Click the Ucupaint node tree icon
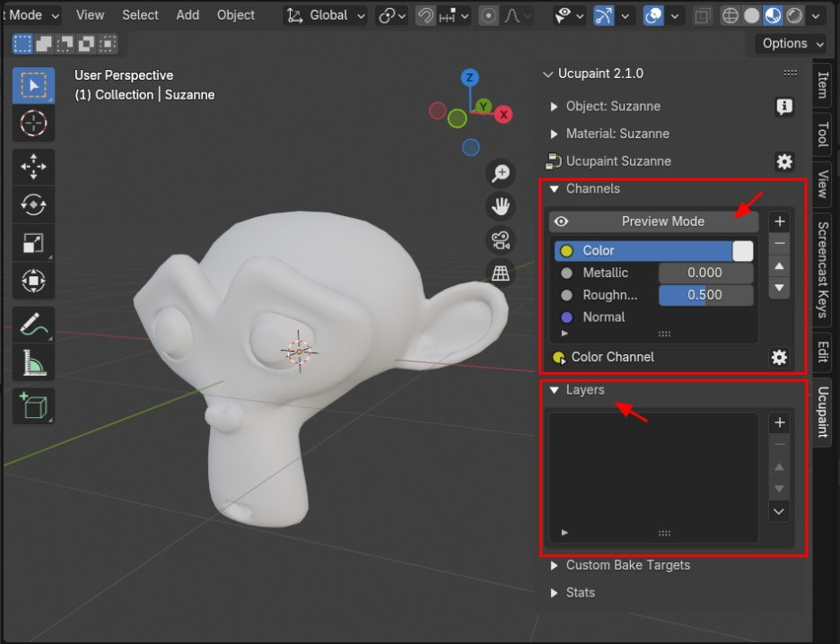 [x=553, y=161]
